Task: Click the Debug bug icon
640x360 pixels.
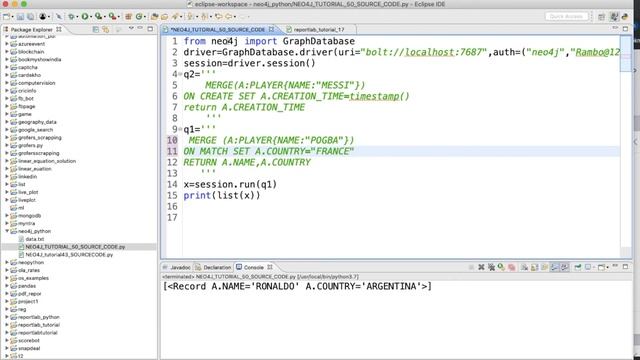Action: (71, 16)
